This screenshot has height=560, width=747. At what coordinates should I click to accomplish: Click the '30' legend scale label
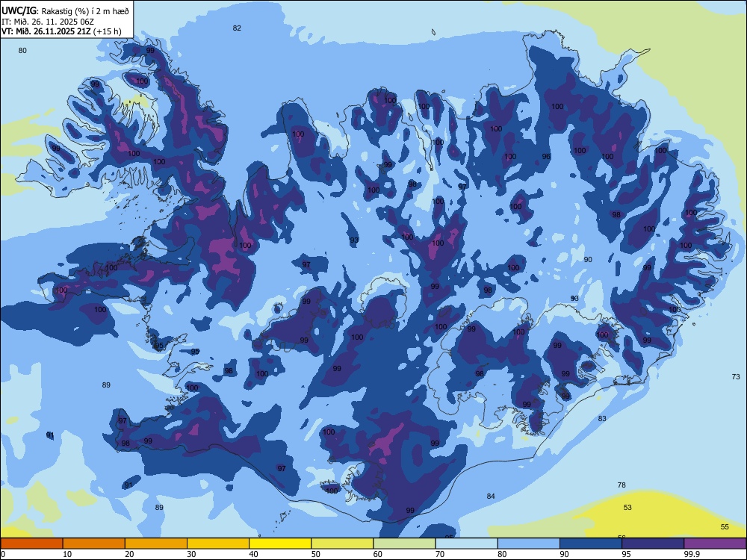click(x=191, y=554)
